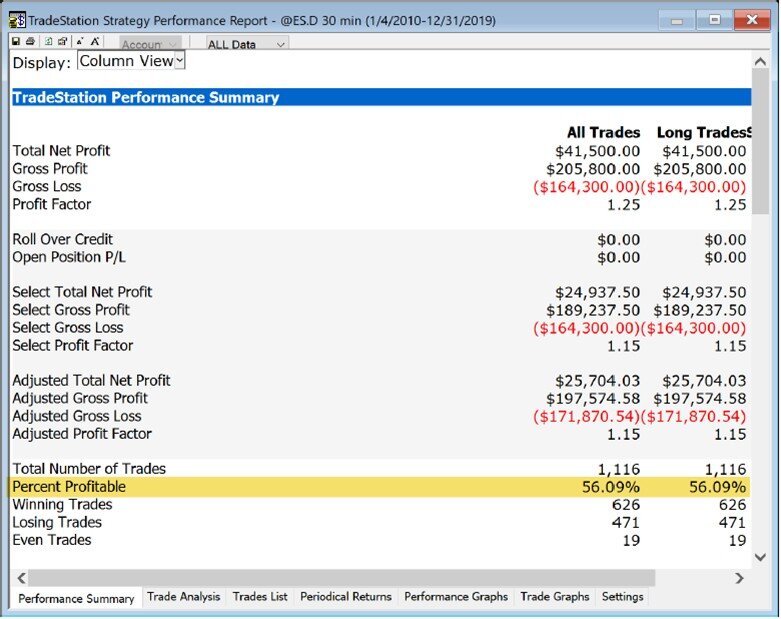The image size is (781, 619).
Task: Click the All Trades $197,574.58 value
Action: click(x=593, y=399)
